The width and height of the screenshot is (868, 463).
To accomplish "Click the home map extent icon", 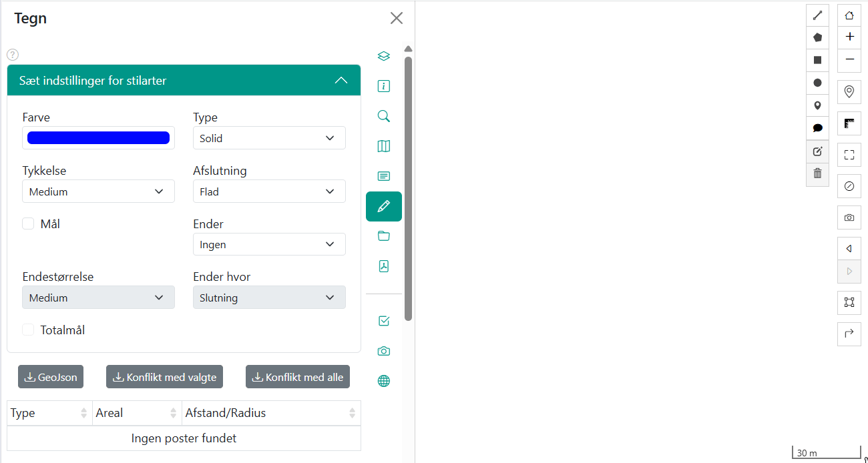I will (x=849, y=15).
